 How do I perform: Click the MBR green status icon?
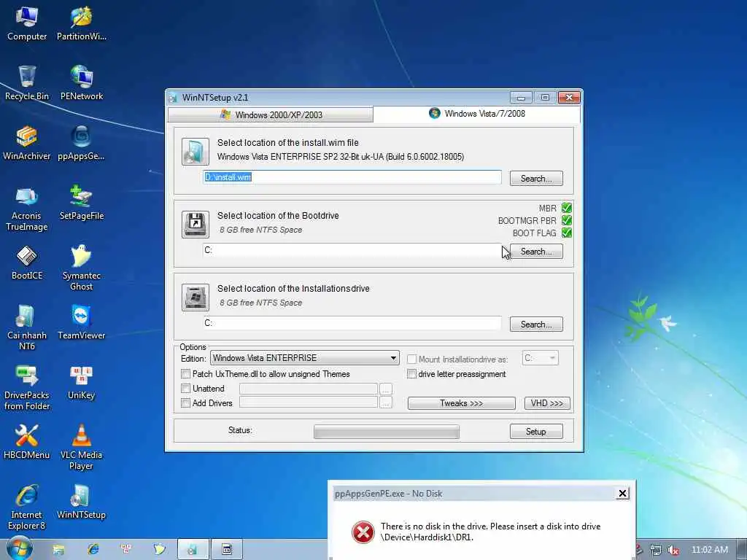click(566, 208)
